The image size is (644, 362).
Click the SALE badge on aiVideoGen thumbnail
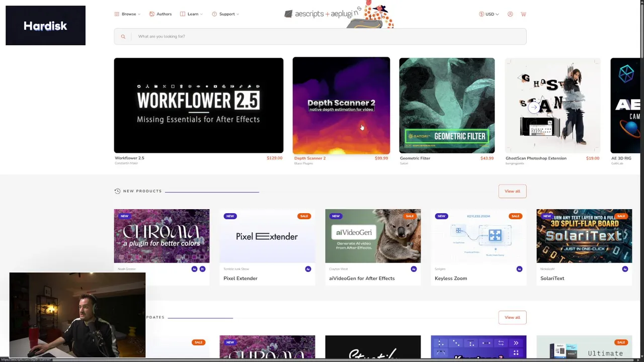[x=410, y=216]
